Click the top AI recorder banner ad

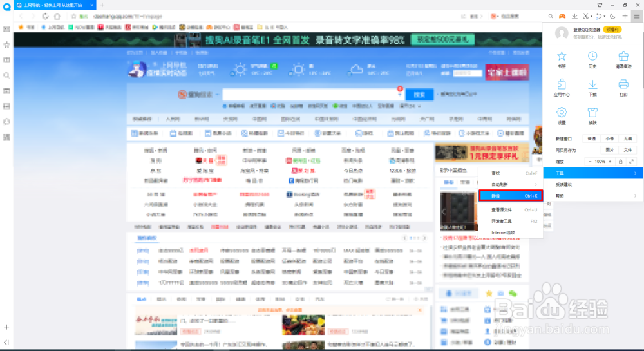[x=278, y=40]
